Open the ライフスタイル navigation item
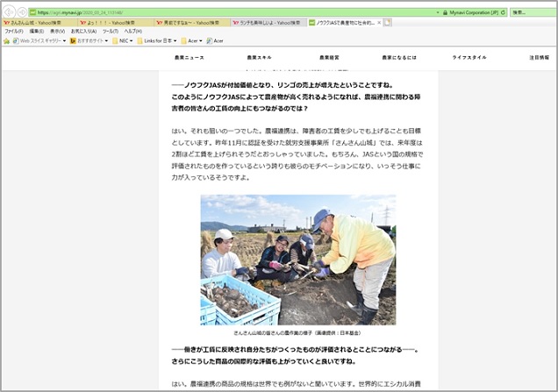Viewport: 558px width, 392px height. click(x=469, y=58)
